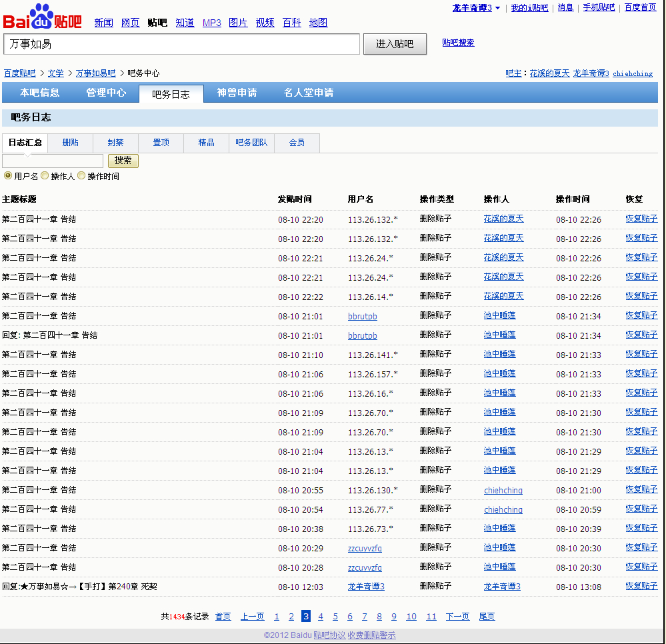Expand the 龙羊奇谭3 user dropdown arrow
Image resolution: width=666 pixels, height=644 pixels.
(498, 8)
